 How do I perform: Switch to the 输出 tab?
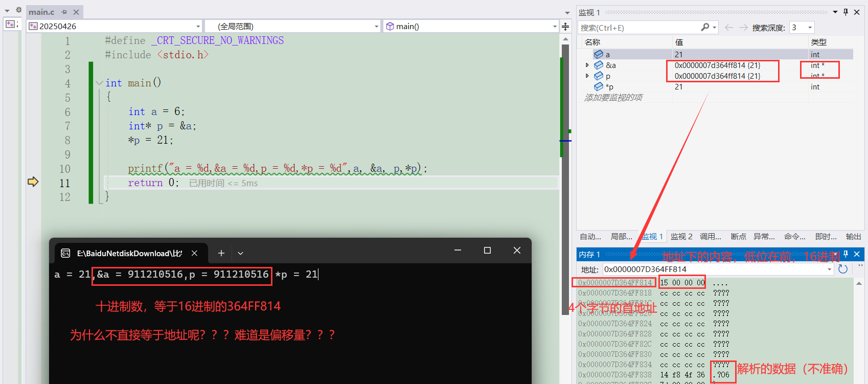coord(853,236)
